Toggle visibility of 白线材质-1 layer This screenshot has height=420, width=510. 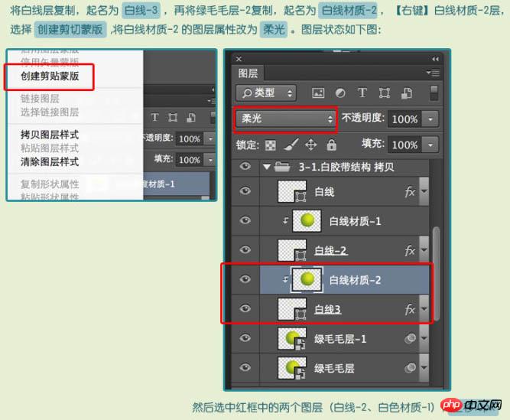245,220
